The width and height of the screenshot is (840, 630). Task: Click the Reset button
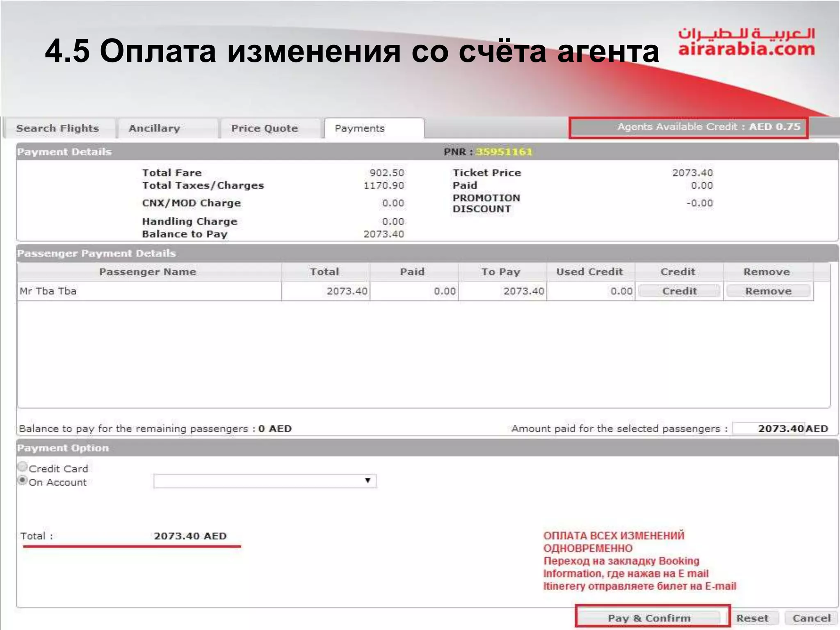[752, 618]
